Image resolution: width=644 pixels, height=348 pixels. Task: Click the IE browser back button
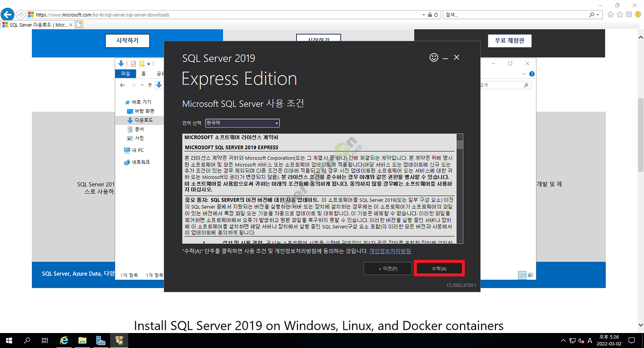point(7,15)
